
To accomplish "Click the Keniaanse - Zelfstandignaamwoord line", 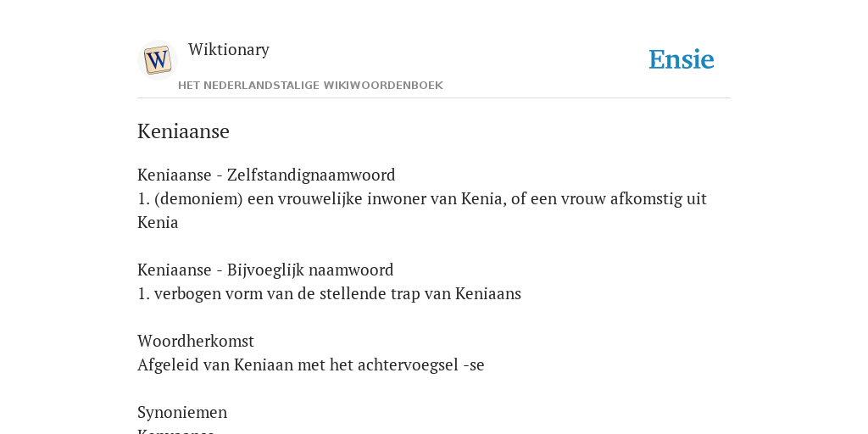I will pyautogui.click(x=266, y=175).
